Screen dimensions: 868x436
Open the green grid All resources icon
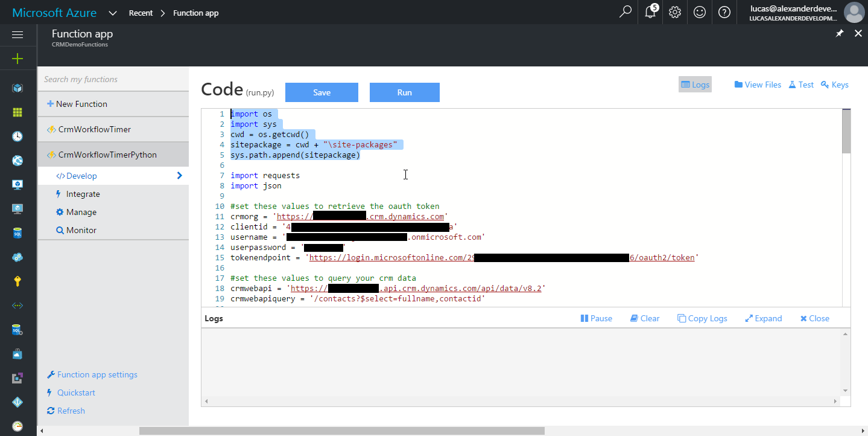tap(17, 112)
